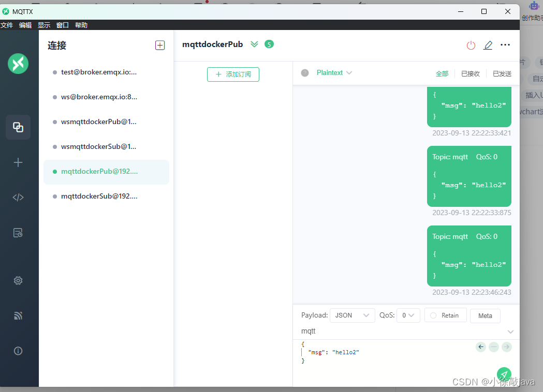
Task: Open the 编辑 menu
Action: coord(25,25)
